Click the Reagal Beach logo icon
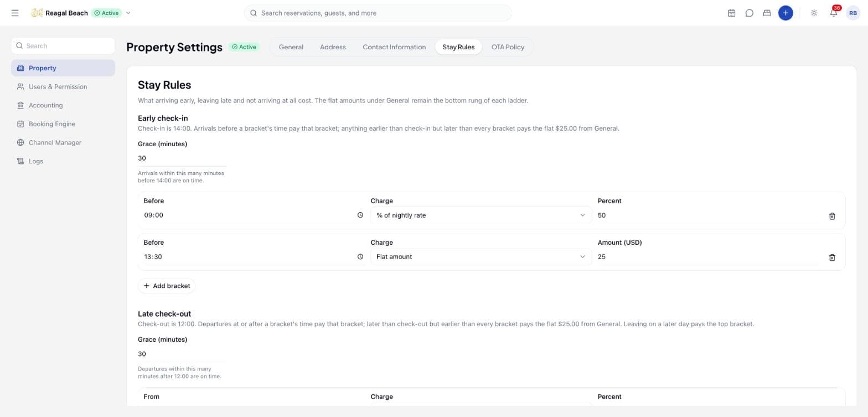Screen dimensions: 868x417 (37, 13)
